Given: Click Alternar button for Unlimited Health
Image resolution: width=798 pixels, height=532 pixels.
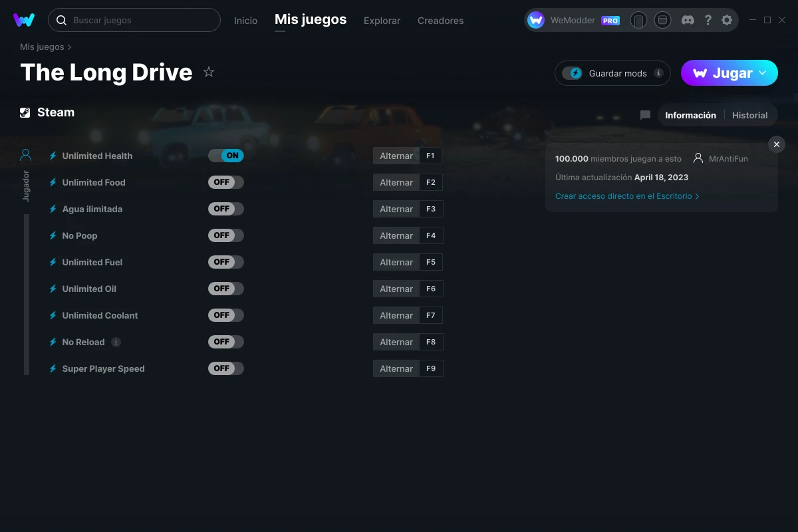Looking at the screenshot, I should click(x=396, y=156).
